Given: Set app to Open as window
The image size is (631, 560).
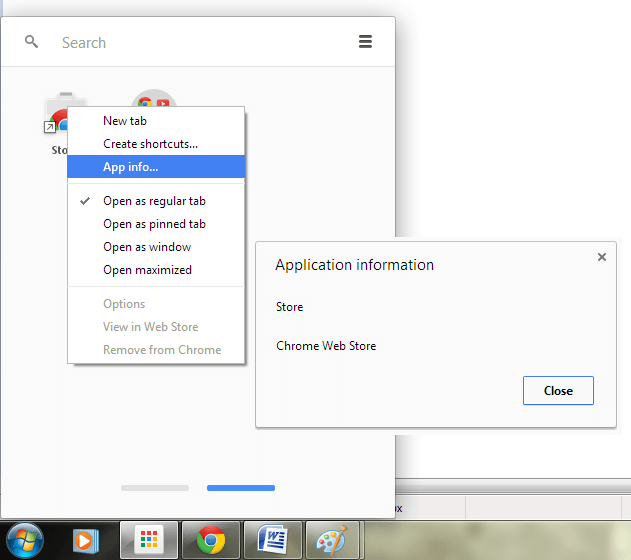Looking at the screenshot, I should pos(147,247).
